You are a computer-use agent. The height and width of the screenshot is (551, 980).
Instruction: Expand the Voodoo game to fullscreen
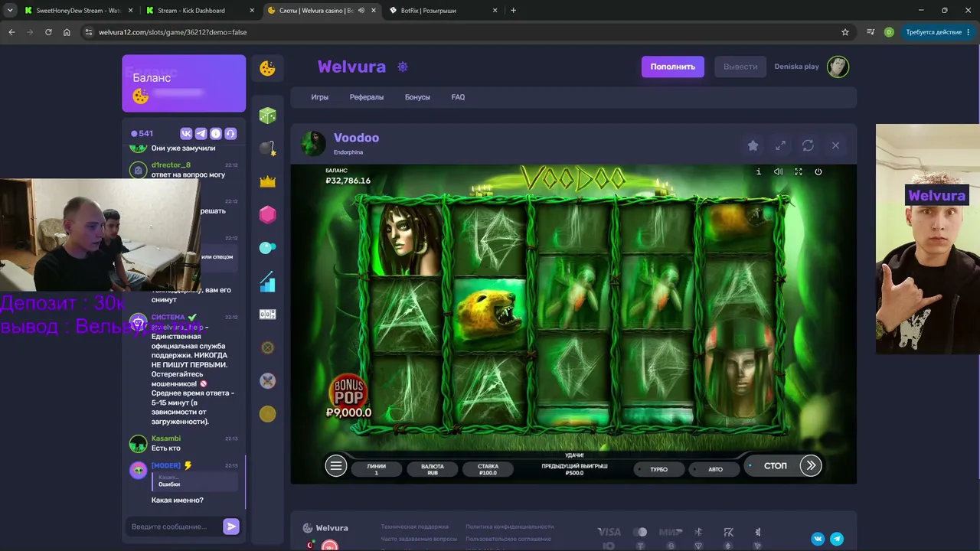(780, 145)
